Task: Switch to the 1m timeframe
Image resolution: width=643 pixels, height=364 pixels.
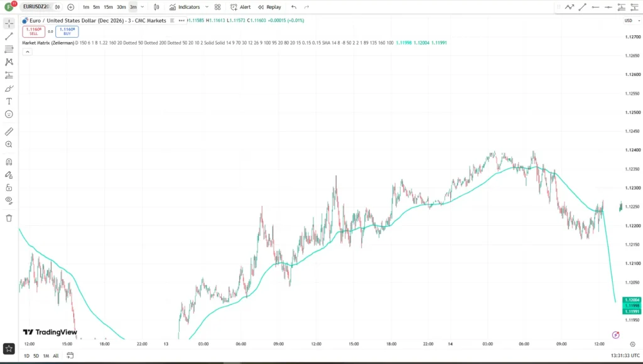Action: point(85,7)
